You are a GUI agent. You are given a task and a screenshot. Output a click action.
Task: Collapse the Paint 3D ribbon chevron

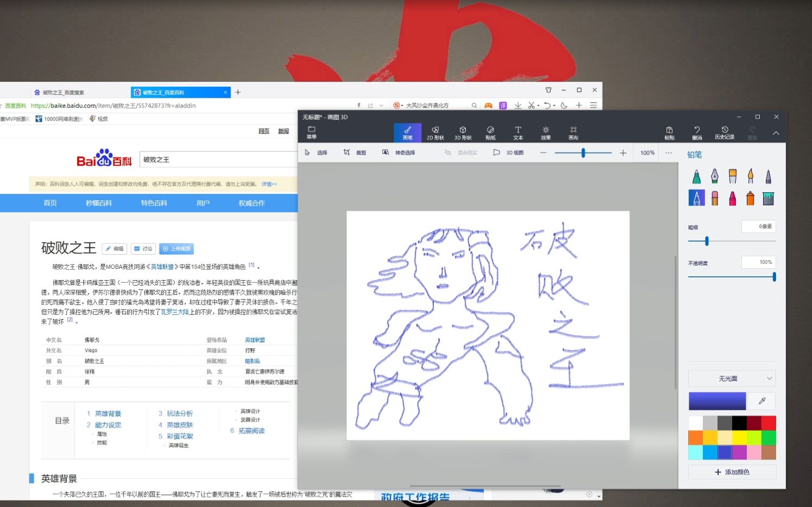(x=776, y=133)
